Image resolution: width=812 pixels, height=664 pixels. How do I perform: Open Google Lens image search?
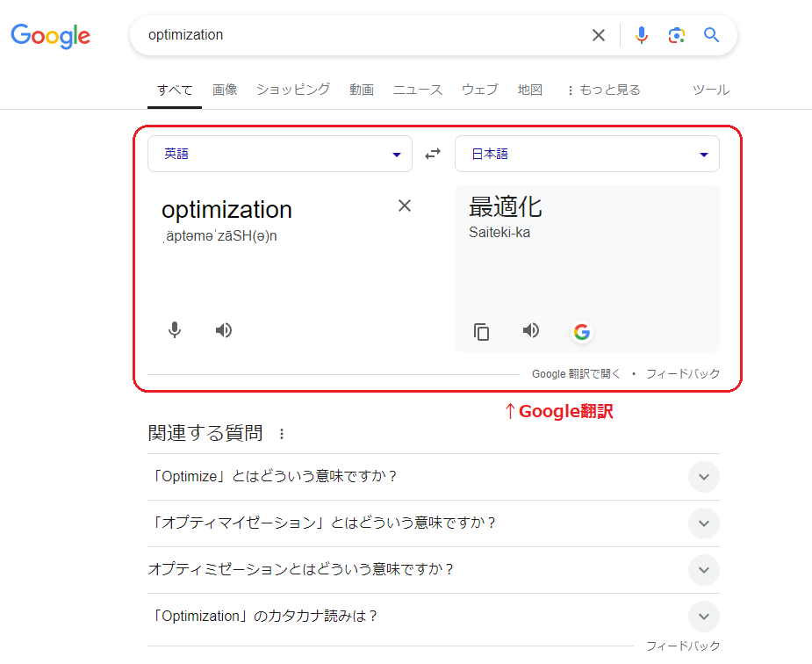tap(676, 35)
